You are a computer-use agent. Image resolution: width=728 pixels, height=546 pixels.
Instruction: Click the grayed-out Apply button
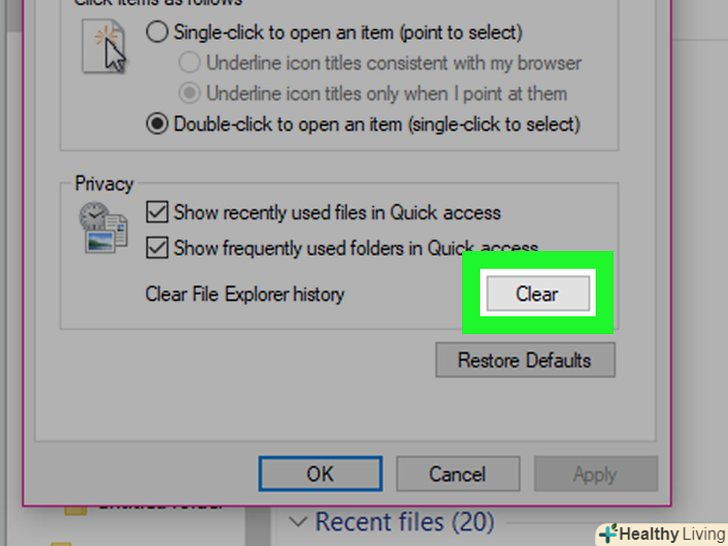pyautogui.click(x=596, y=474)
